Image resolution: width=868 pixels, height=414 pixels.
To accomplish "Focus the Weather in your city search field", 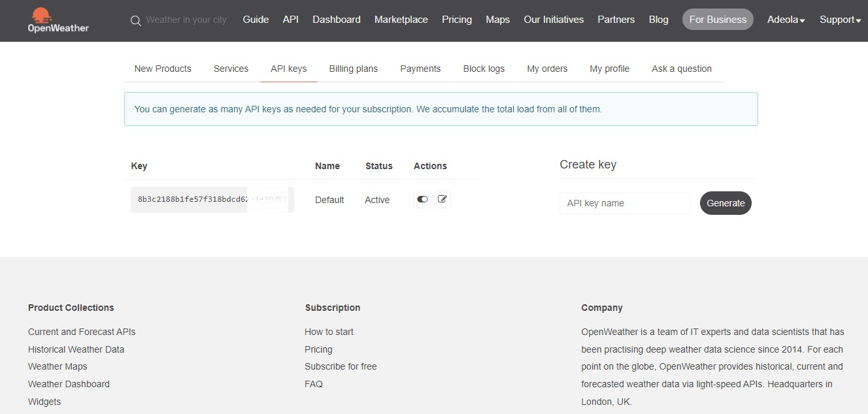I will 186,20.
